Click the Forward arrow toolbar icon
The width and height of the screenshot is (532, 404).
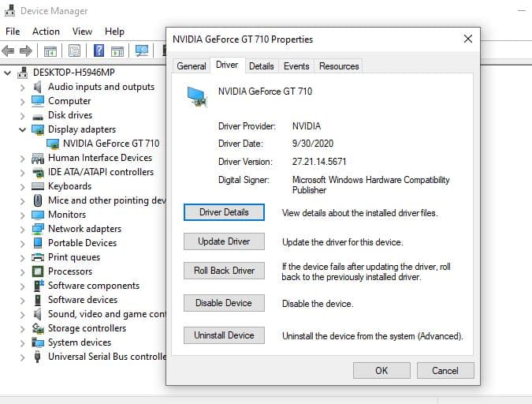(x=26, y=51)
